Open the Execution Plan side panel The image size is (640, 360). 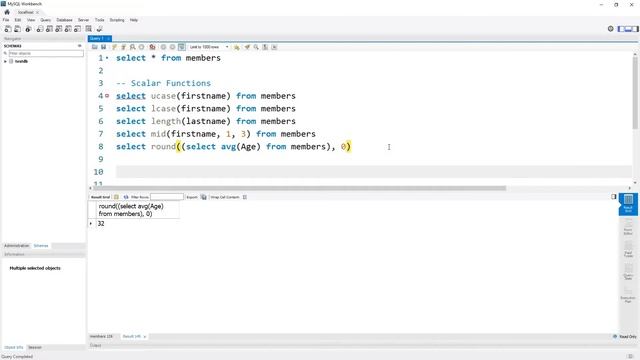point(628,295)
